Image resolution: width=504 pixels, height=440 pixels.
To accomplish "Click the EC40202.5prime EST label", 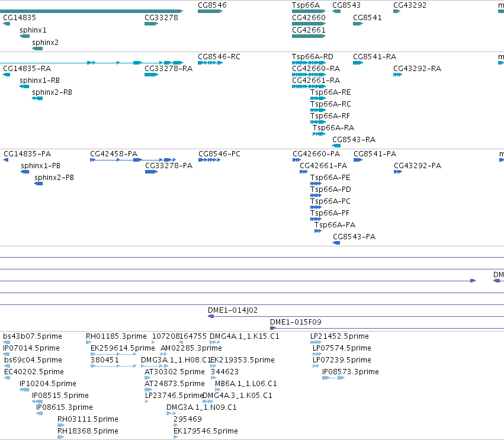I will pyautogui.click(x=34, y=372).
